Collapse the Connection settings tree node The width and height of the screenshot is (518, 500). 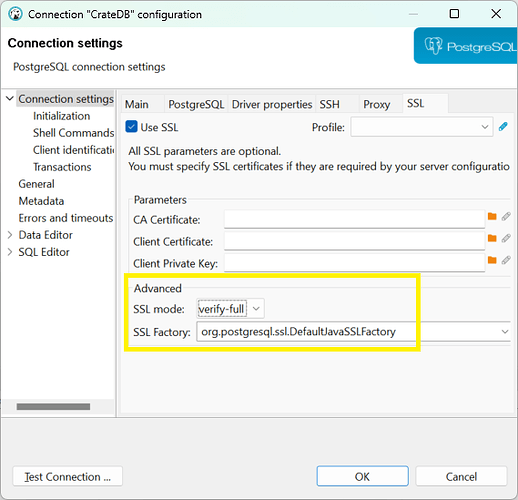pos(10,99)
